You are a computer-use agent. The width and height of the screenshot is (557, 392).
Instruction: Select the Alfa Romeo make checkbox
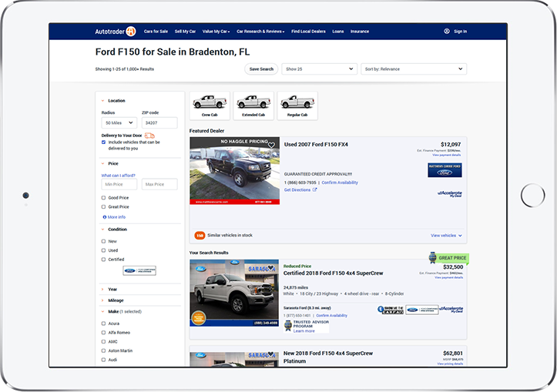104,333
